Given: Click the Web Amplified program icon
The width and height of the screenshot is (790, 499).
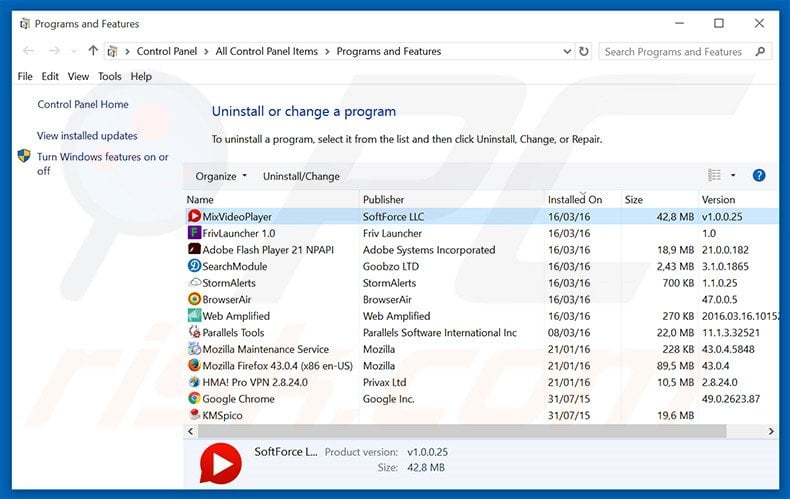Looking at the screenshot, I should (x=194, y=316).
